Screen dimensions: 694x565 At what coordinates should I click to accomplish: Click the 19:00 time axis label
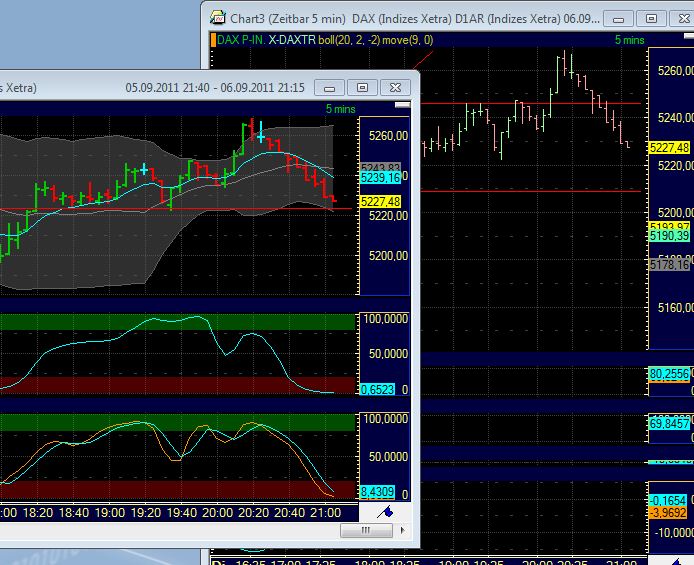(110, 513)
